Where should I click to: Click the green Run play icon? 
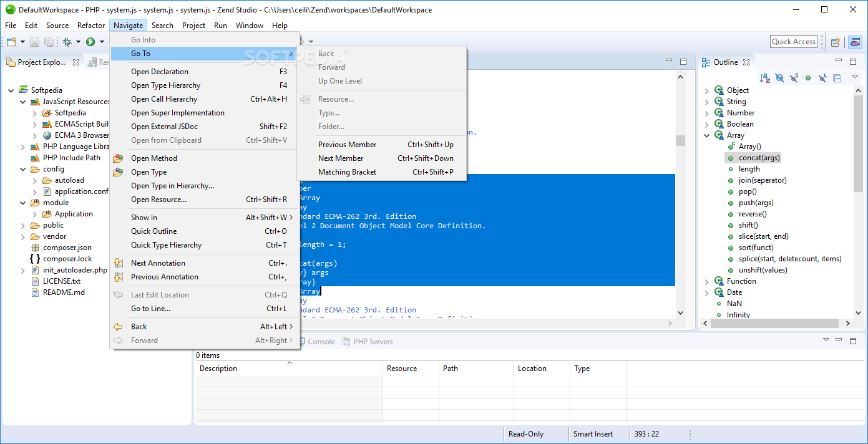click(90, 42)
